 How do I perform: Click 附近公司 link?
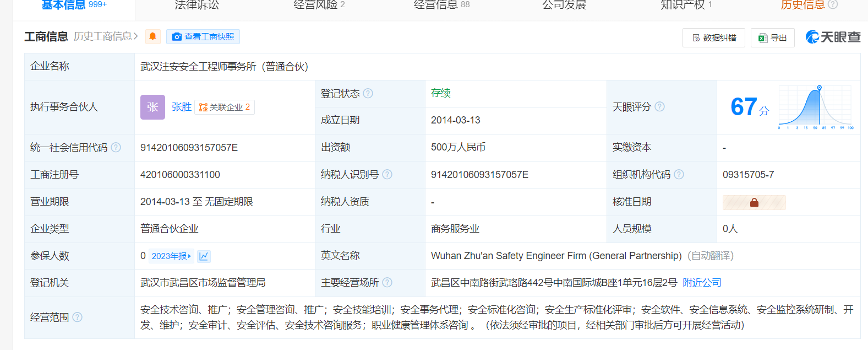[x=702, y=283]
